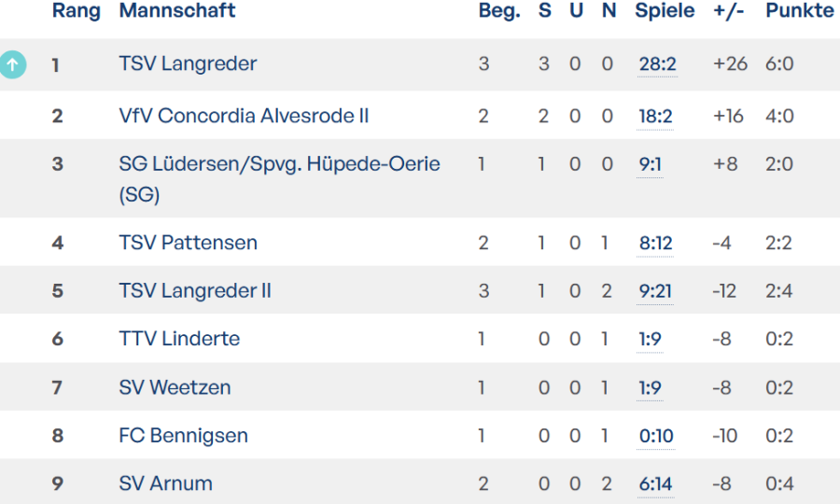Viewport: 840px width, 504px height.
Task: Open FC Bennigsen team page
Action: pyautogui.click(x=183, y=436)
